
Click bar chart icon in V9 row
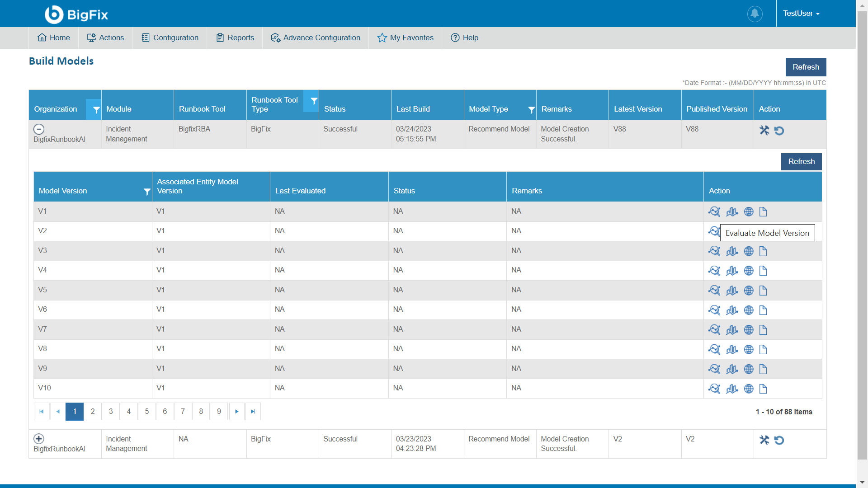pos(732,369)
